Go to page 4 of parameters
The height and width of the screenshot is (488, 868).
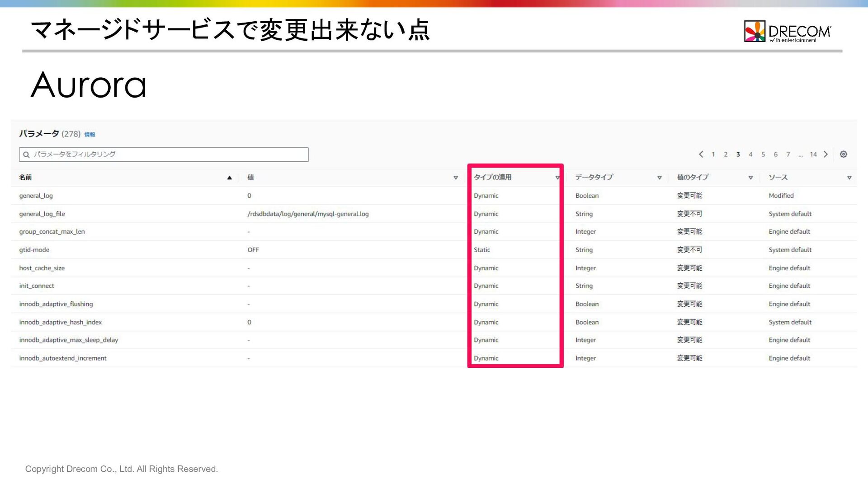[750, 155]
